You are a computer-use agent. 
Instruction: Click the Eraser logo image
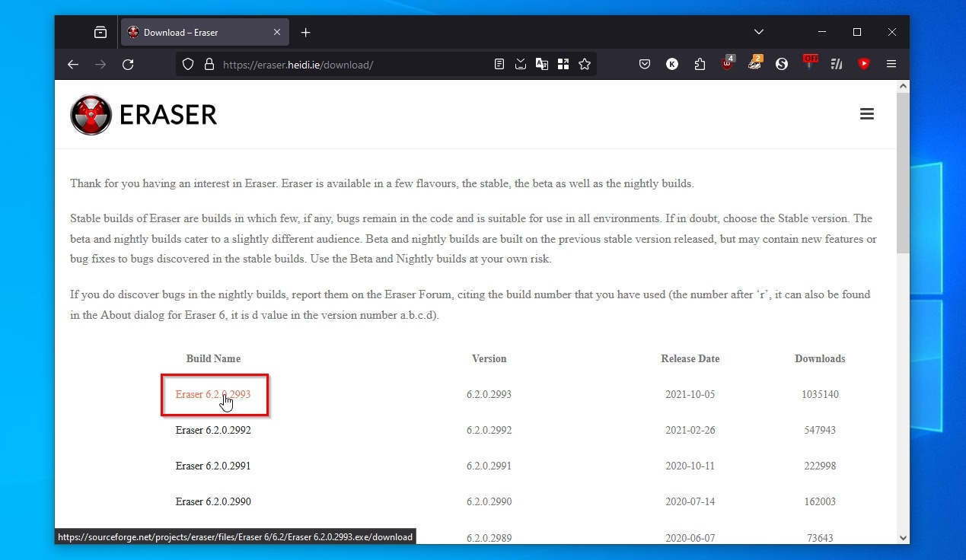(91, 115)
